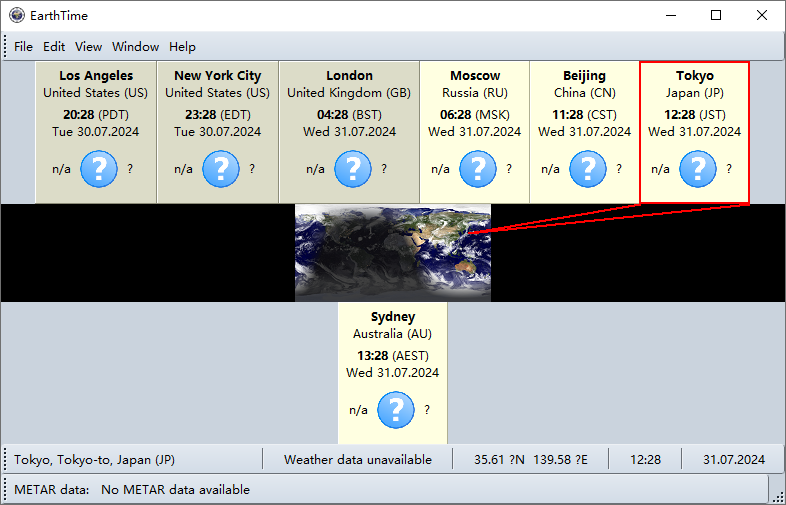Open the Edit menu
The width and height of the screenshot is (786, 505).
(x=54, y=47)
